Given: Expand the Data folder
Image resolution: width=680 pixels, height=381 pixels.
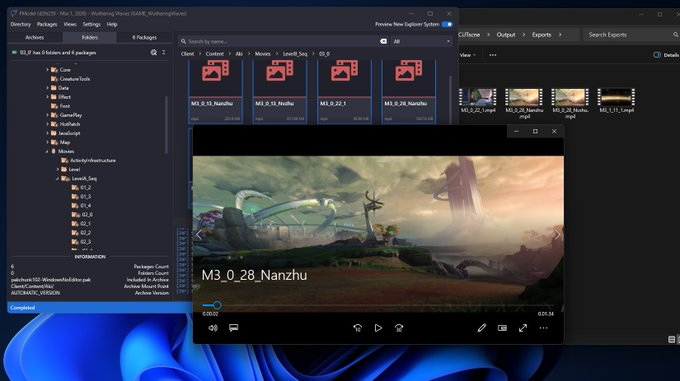Looking at the screenshot, I should tap(47, 88).
